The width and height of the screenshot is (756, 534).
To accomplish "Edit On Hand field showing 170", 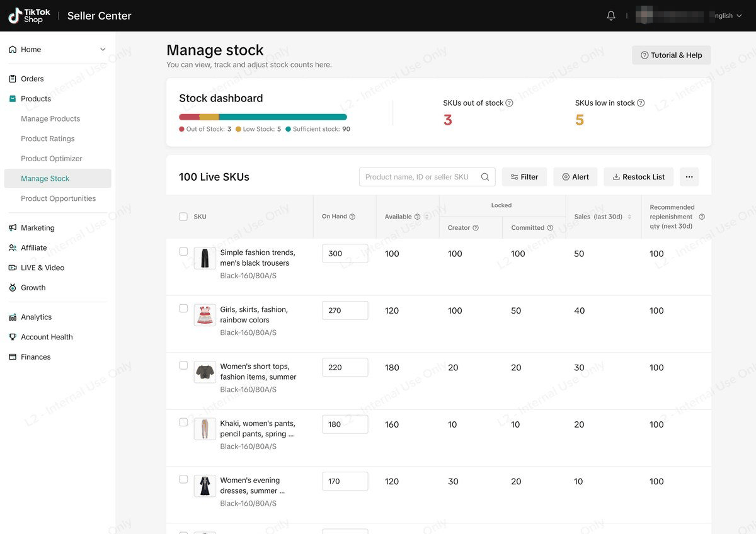I will click(345, 482).
